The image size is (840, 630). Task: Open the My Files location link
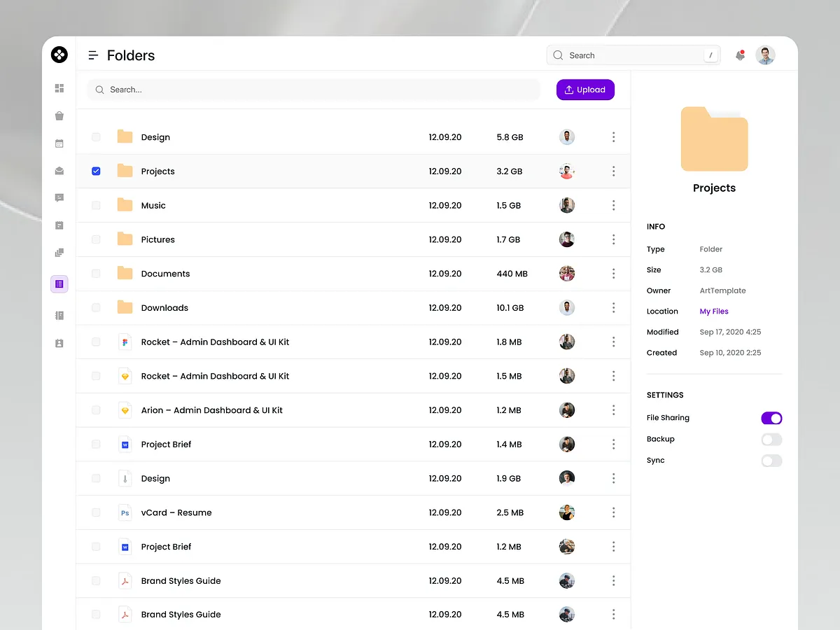click(x=713, y=311)
